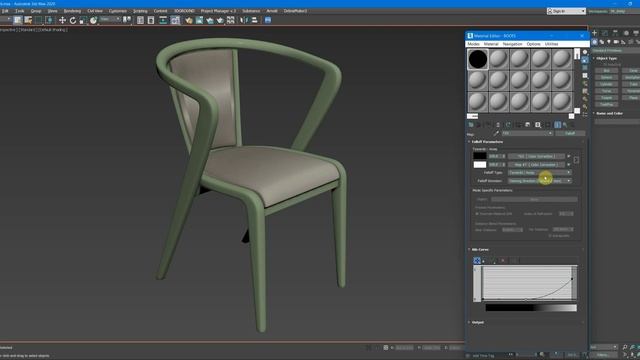Open the Scripting menu
640x360 pixels.
(x=140, y=11)
